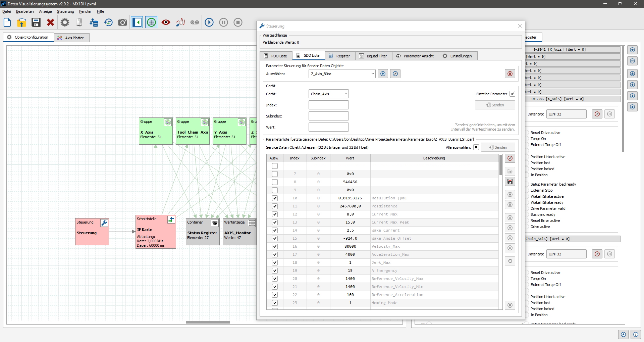Save project using the floppy disk icon
Viewport: 644px width, 342px height.
coord(36,22)
